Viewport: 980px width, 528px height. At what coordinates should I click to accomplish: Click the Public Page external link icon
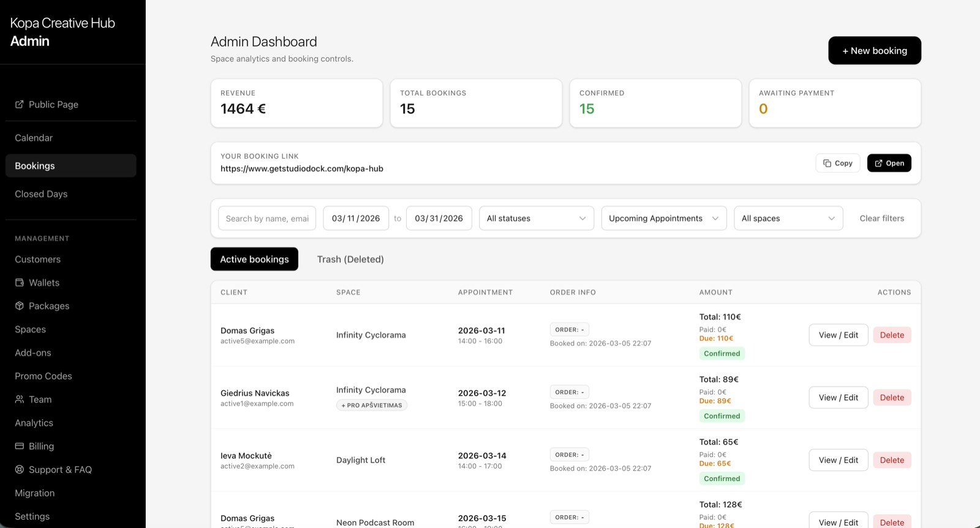point(20,105)
